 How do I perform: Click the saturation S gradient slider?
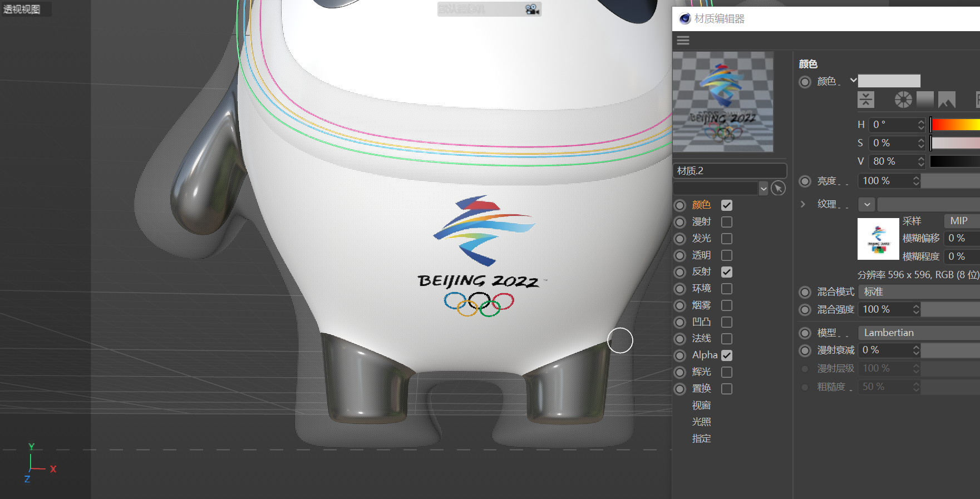click(955, 143)
